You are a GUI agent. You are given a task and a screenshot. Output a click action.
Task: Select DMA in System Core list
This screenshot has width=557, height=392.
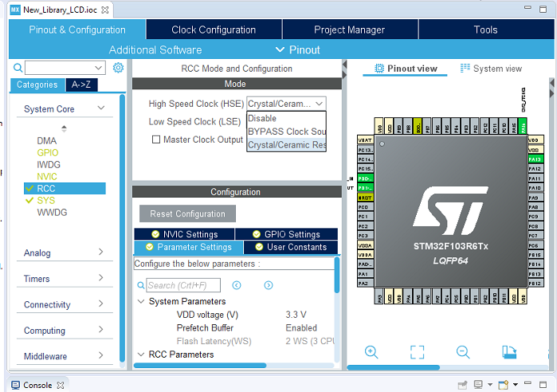point(47,140)
